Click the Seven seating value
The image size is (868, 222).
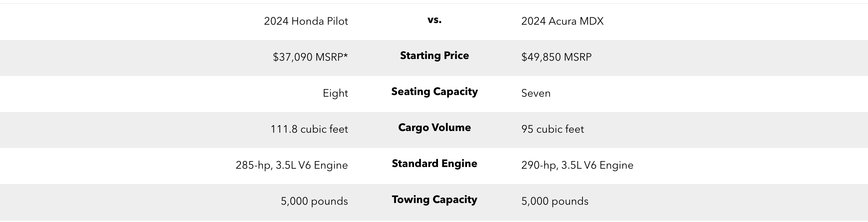click(x=536, y=93)
